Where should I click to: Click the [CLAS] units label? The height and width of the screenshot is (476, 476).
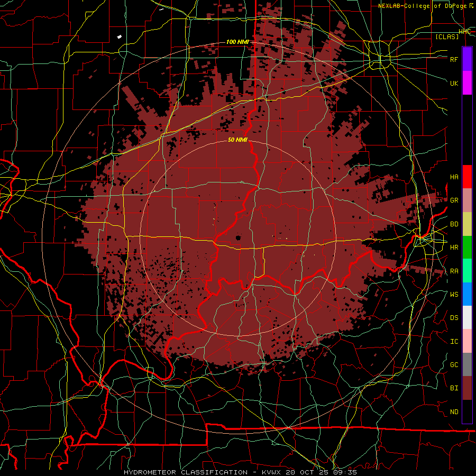pyautogui.click(x=447, y=36)
